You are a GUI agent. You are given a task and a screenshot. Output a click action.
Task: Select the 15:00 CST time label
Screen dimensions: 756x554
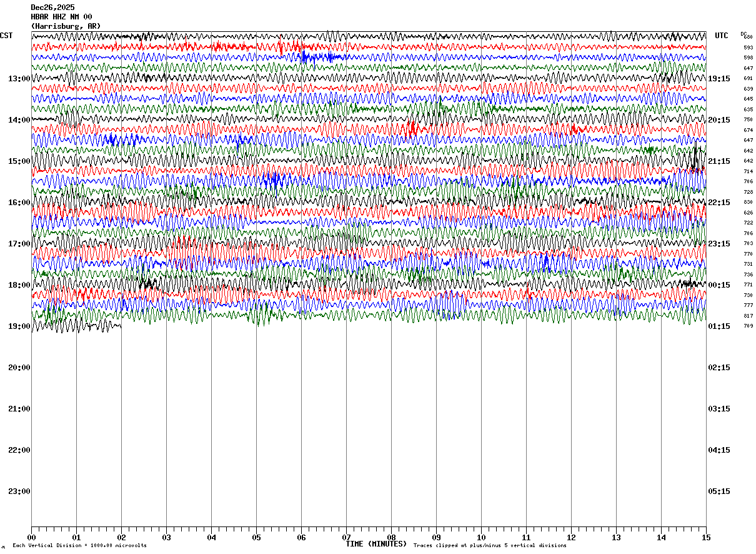click(x=19, y=161)
